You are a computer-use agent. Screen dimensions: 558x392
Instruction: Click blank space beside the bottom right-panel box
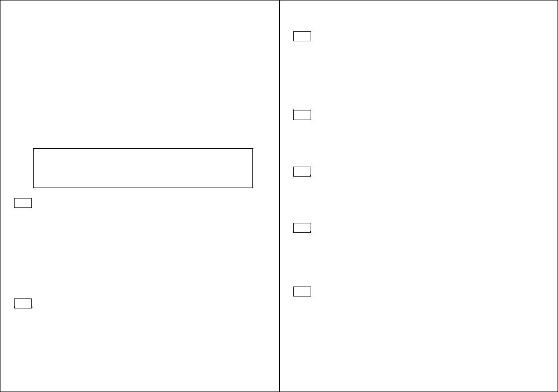coord(427,292)
